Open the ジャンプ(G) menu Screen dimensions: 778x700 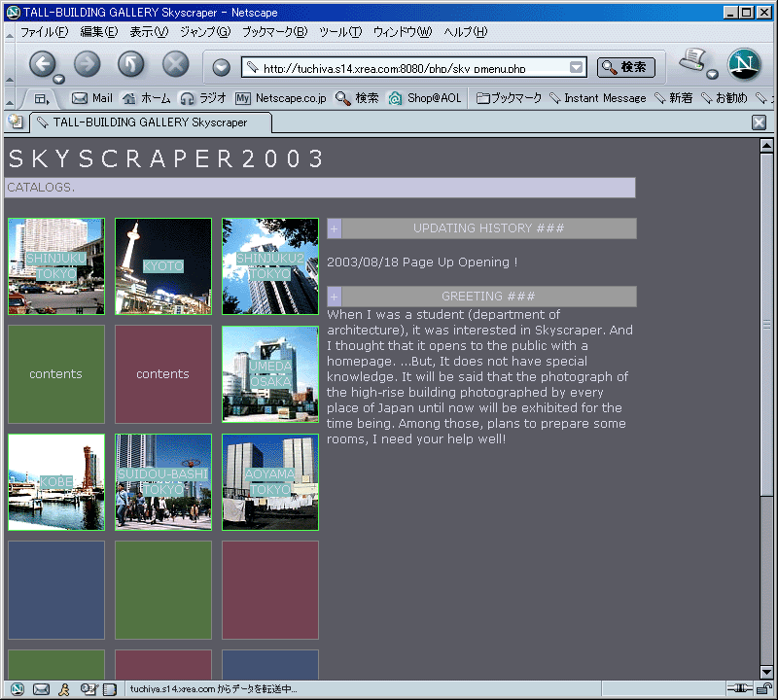tap(205, 32)
